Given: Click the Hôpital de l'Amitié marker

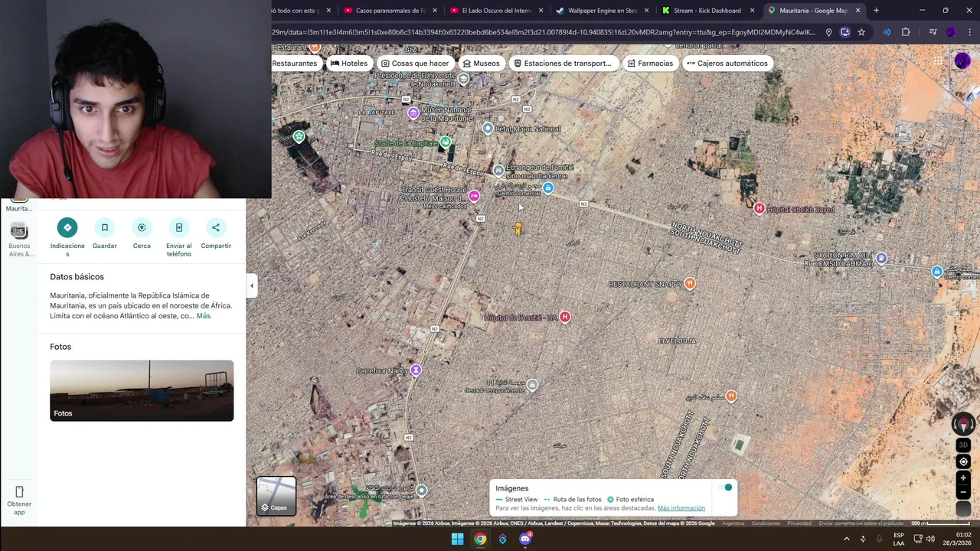Looking at the screenshot, I should pyautogui.click(x=565, y=317).
